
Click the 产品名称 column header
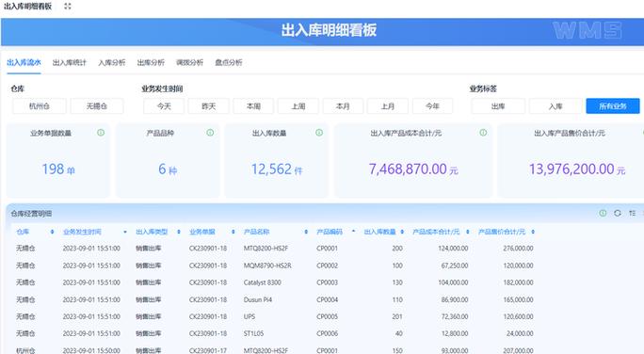[x=257, y=232]
